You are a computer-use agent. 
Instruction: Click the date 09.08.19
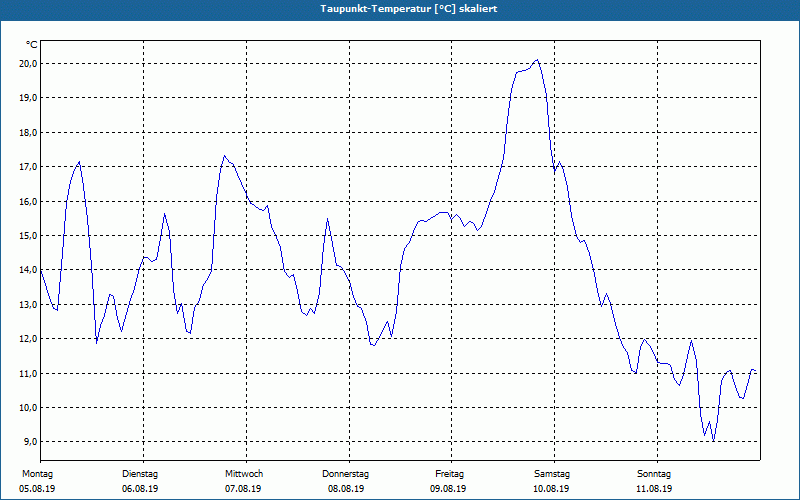[x=448, y=489]
